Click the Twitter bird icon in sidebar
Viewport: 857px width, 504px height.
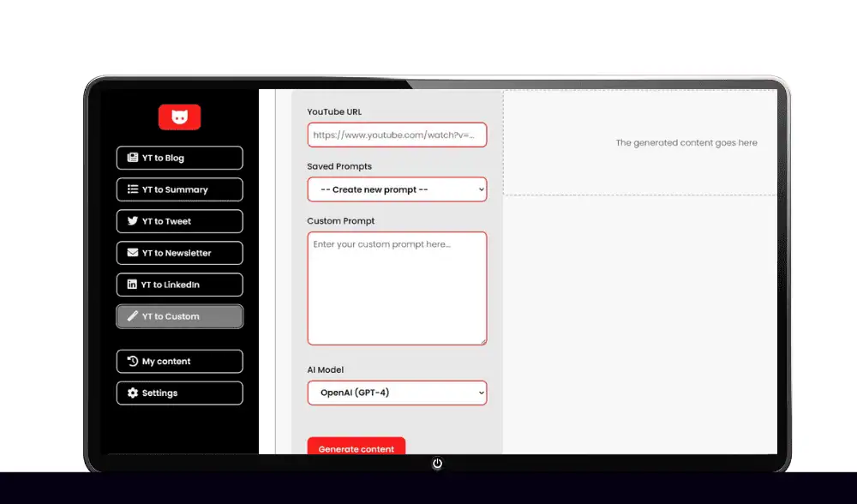click(133, 221)
